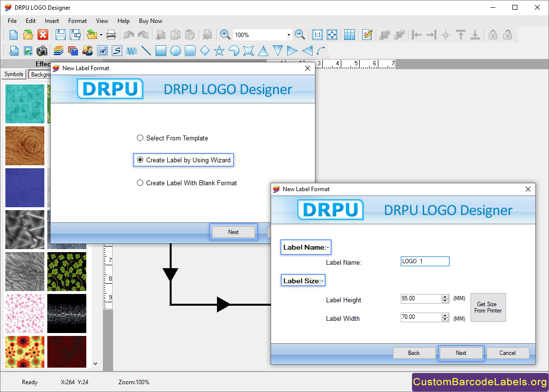Click the watermark W icon
549x392 pixels.
(x=132, y=51)
